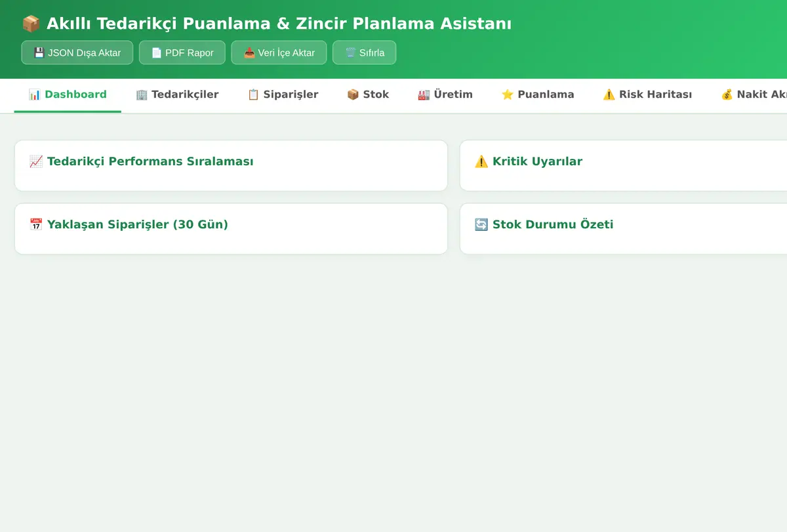This screenshot has width=787, height=532.
Task: Click the Kritik Uyarılar heading
Action: click(x=537, y=161)
